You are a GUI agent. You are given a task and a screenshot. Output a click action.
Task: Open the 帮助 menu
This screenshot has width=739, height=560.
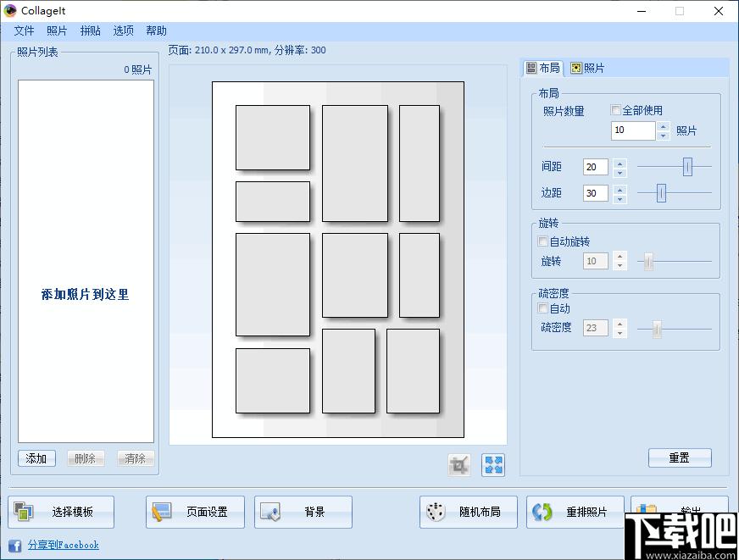coord(156,31)
